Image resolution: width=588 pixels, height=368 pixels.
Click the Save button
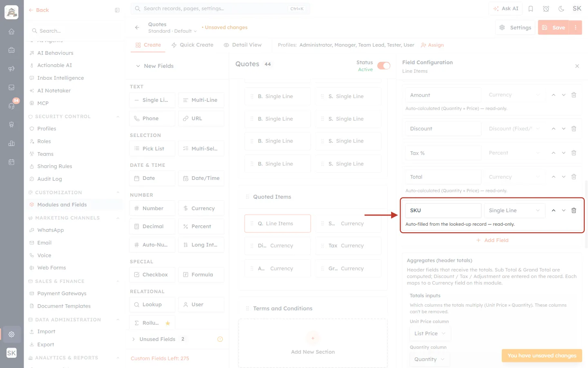[x=554, y=27]
